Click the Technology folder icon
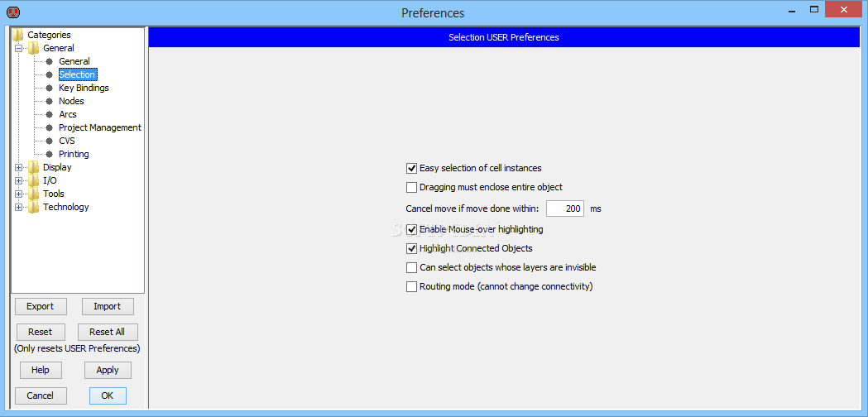The height and width of the screenshot is (417, 868). [34, 207]
